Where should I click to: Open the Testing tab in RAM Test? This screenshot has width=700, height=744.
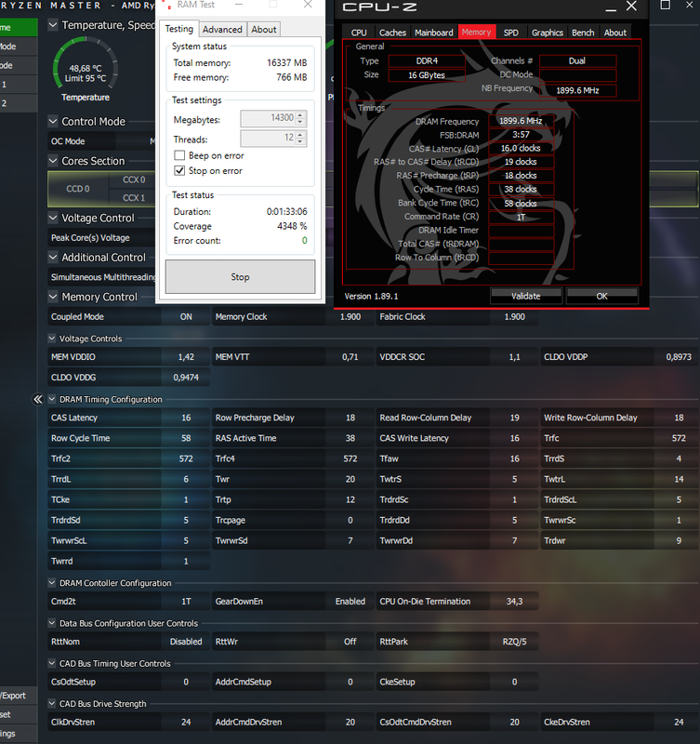[x=178, y=29]
